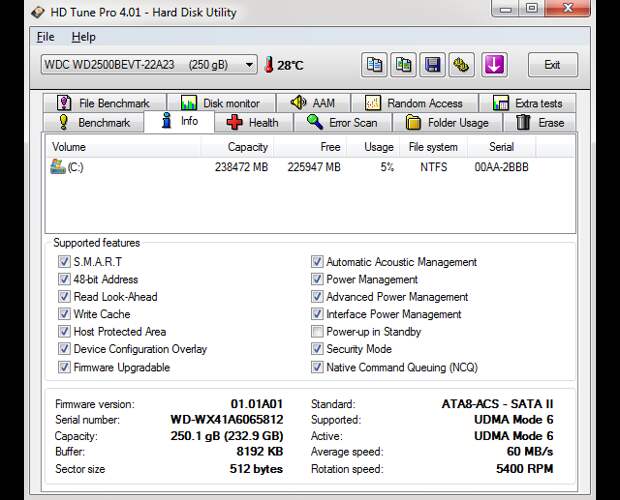
Task: Click the green copy screenshot toolbar icon
Action: [403, 64]
